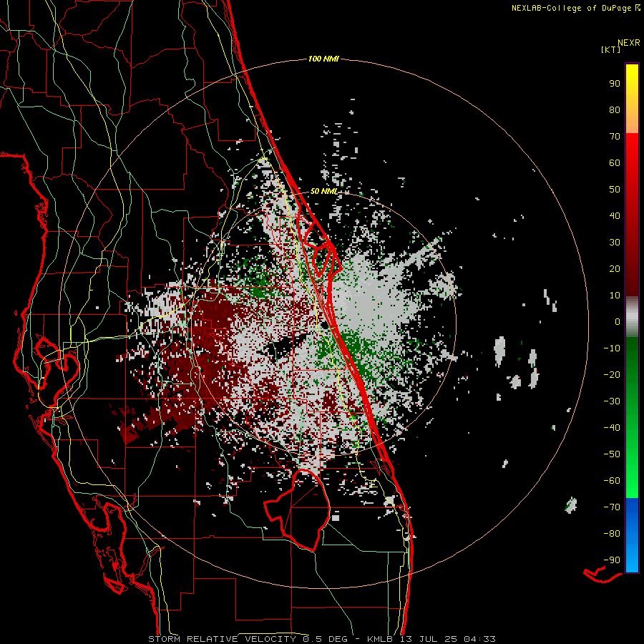Click the -10 value on velocity scale
This screenshot has width=644, height=644.
[x=612, y=348]
